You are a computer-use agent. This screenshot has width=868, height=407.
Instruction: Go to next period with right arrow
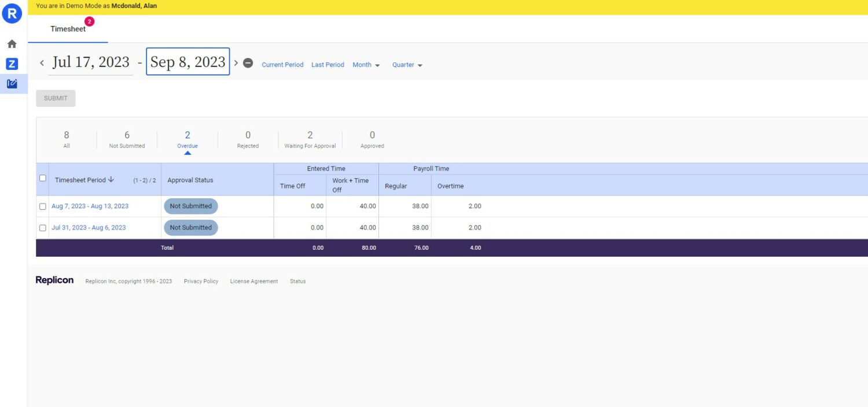click(236, 62)
